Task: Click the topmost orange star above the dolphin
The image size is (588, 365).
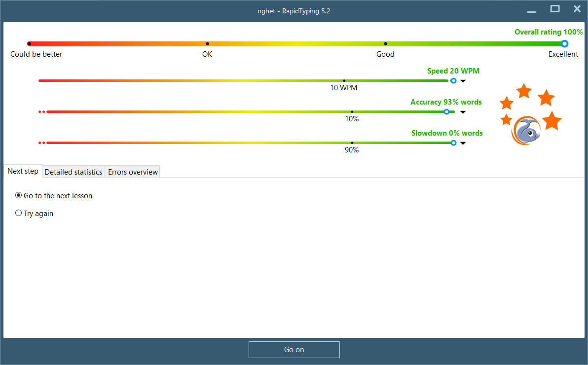Action: coord(524,91)
